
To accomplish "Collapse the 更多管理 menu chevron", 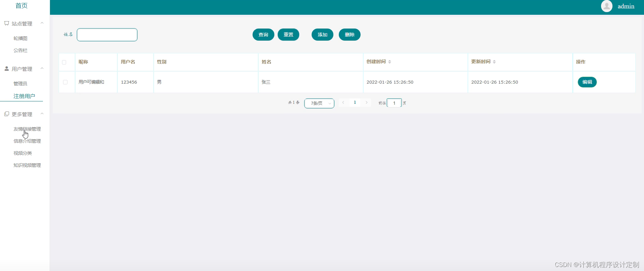I will [42, 114].
